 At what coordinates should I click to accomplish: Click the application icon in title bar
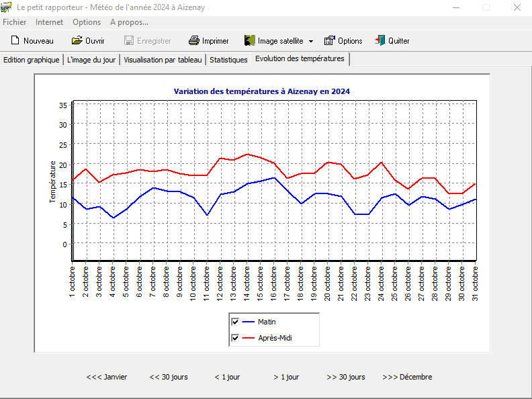pyautogui.click(x=7, y=7)
